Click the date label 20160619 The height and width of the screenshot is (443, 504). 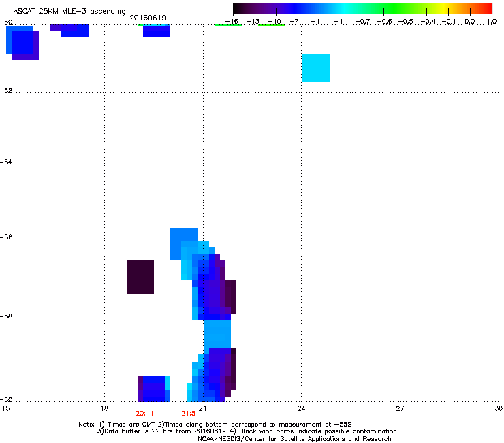click(148, 18)
